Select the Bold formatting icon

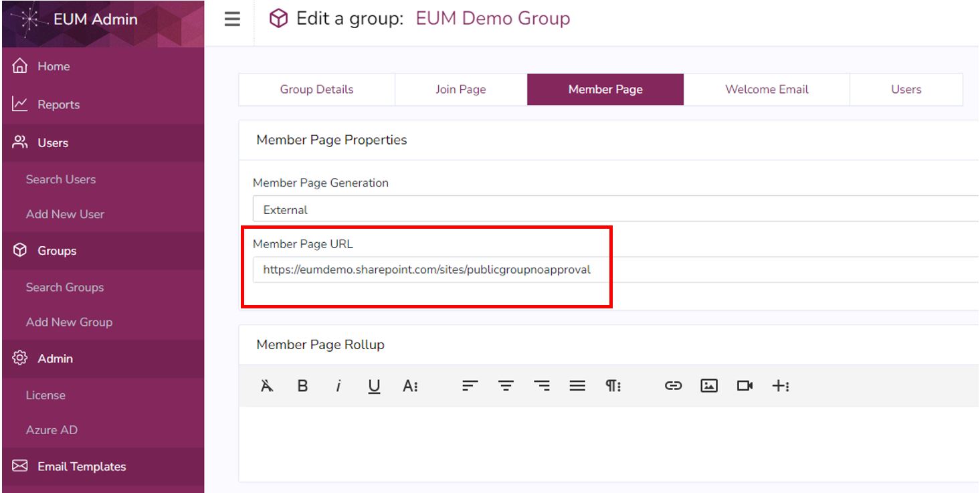click(302, 385)
